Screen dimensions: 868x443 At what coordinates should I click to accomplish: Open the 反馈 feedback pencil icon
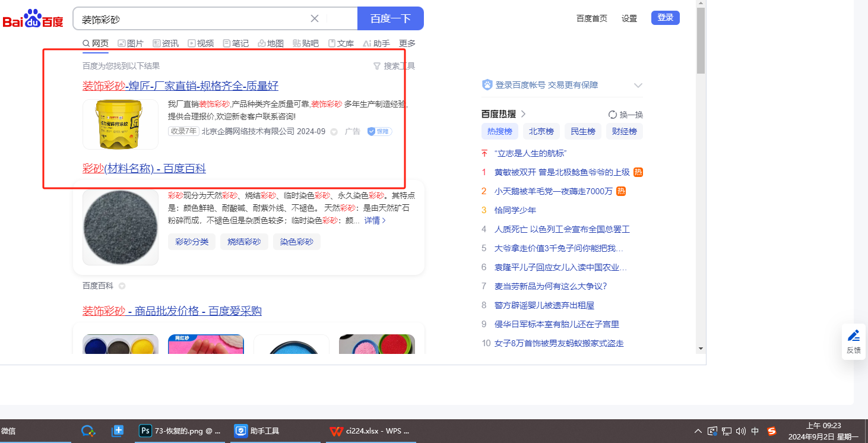(x=854, y=336)
